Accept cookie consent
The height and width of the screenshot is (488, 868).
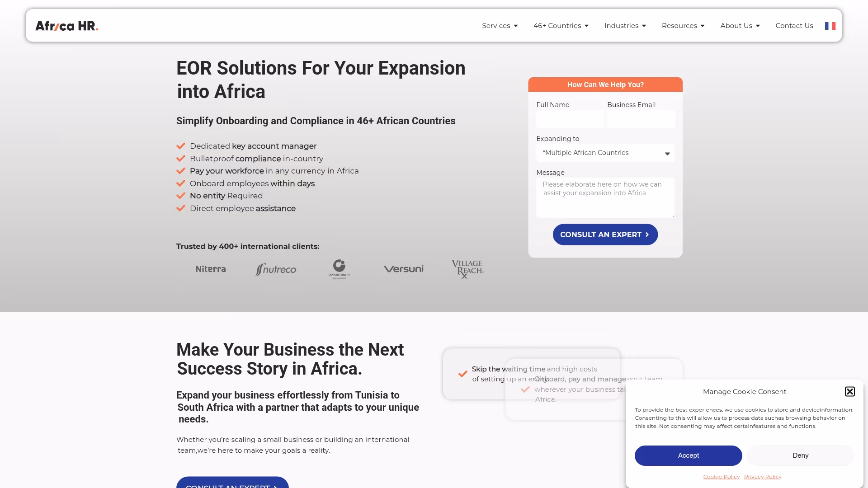pos(688,455)
